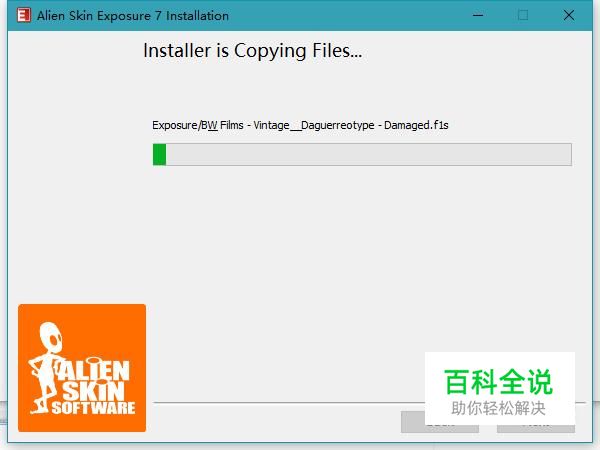Screen dimensions: 600x450
Task: Click the Daguerreotype - Damaged.f1s file label
Action: [x=375, y=125]
